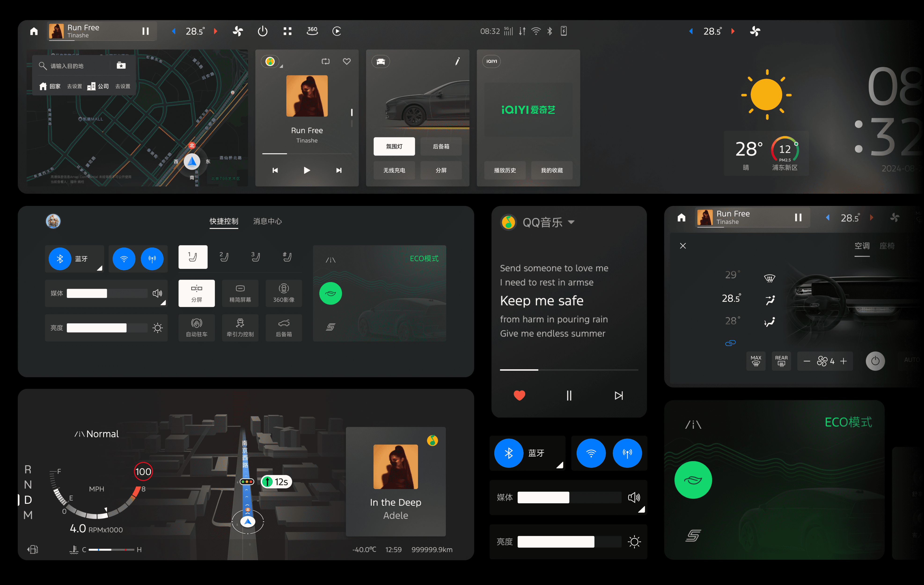Image resolution: width=924 pixels, height=585 pixels.
Task: Toggle the 氛围灯 ambient light button
Action: point(394,146)
